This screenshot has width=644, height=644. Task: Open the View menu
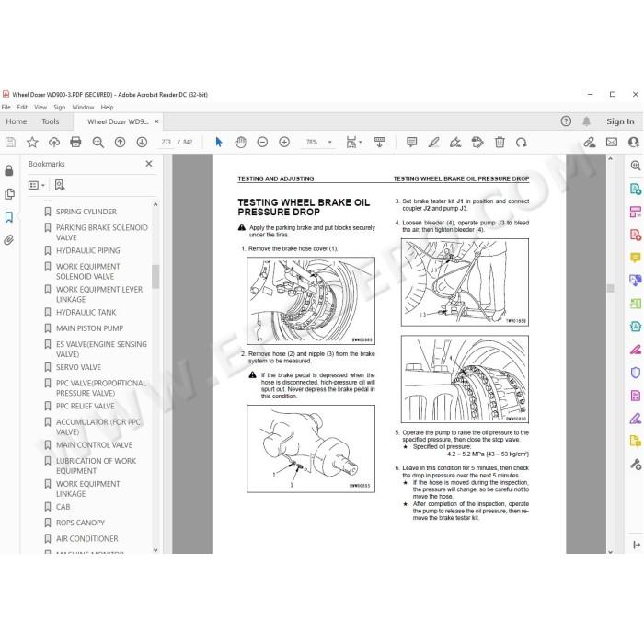[40, 108]
